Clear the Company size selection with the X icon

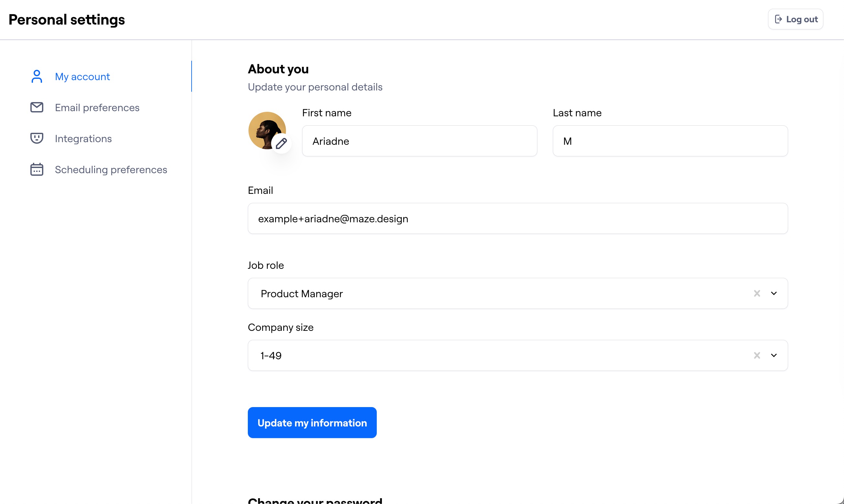pos(757,355)
